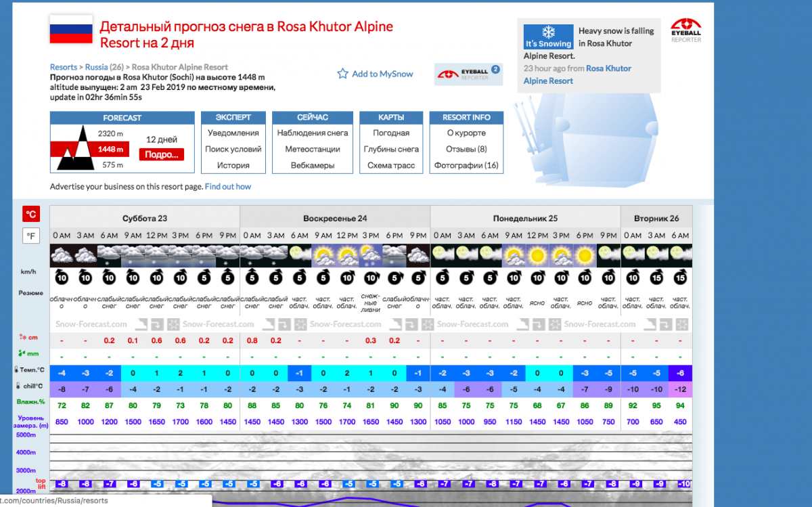Go to Resorts breadcrumb link
The image size is (812, 507).
[x=64, y=67]
